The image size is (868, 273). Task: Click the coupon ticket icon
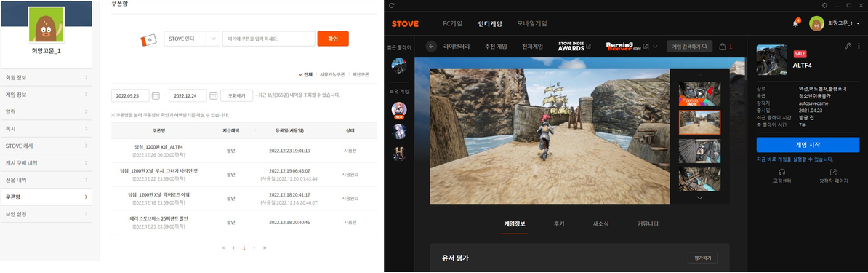(150, 39)
